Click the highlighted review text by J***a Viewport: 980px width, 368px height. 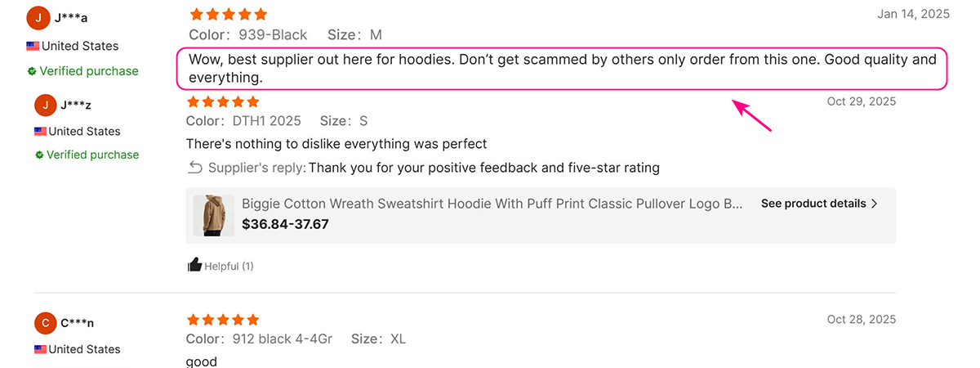tap(562, 69)
